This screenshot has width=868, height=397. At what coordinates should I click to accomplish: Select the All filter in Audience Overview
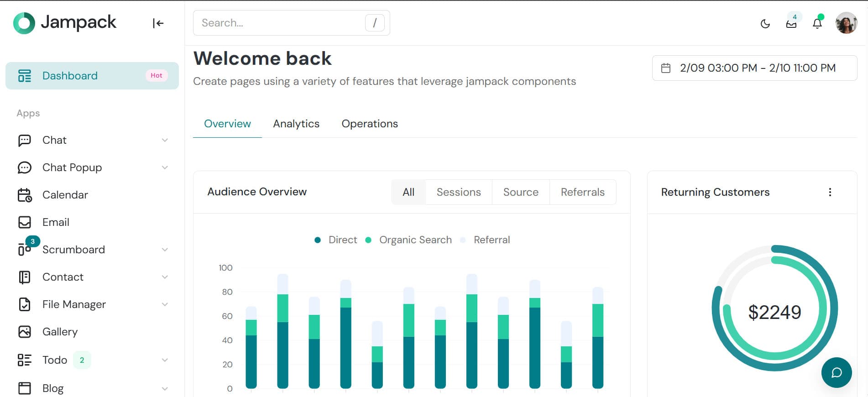click(x=408, y=192)
